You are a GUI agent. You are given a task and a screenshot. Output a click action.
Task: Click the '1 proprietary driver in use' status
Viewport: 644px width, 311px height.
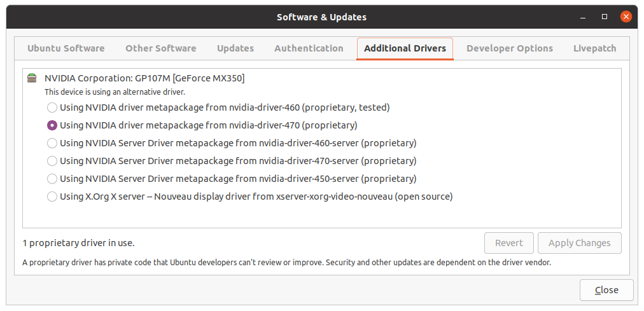(78, 243)
